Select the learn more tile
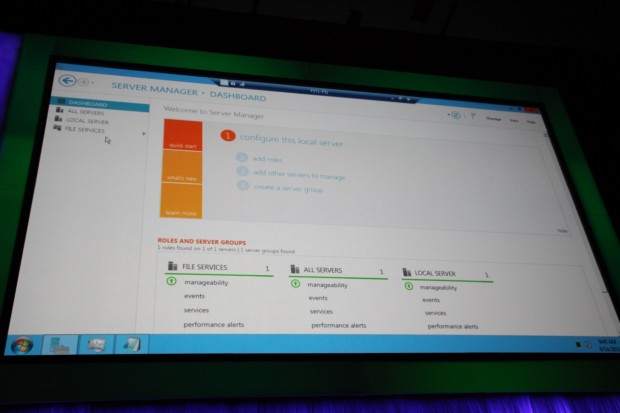This screenshot has width=620, height=413. pyautogui.click(x=181, y=201)
